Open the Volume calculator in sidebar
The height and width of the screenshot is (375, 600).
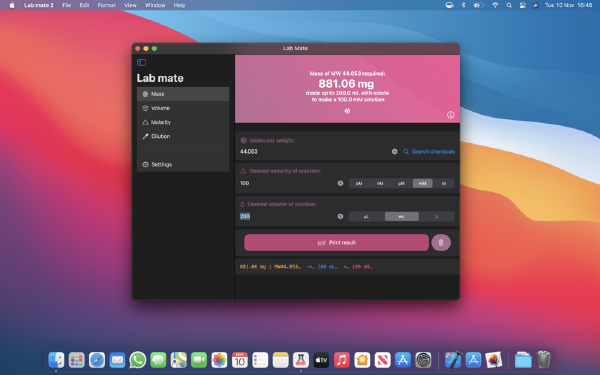pyautogui.click(x=183, y=108)
